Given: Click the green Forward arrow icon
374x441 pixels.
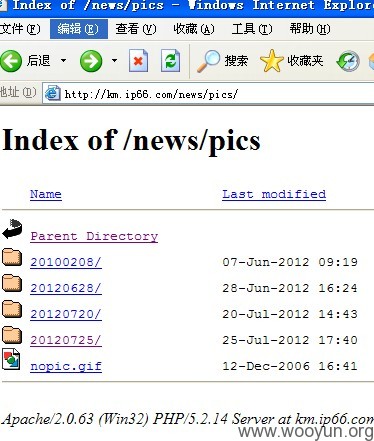Looking at the screenshot, I should (91, 61).
